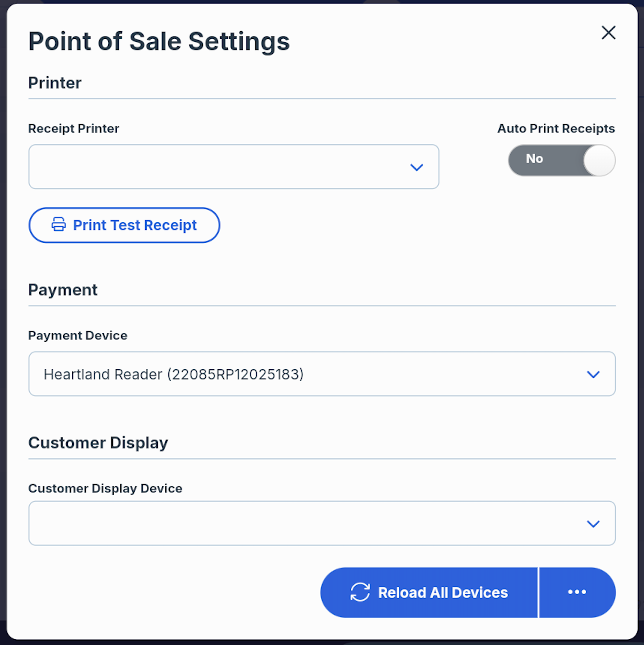Select the Heartland Reader payment device field
Screen dimensions: 644x645
[322, 374]
